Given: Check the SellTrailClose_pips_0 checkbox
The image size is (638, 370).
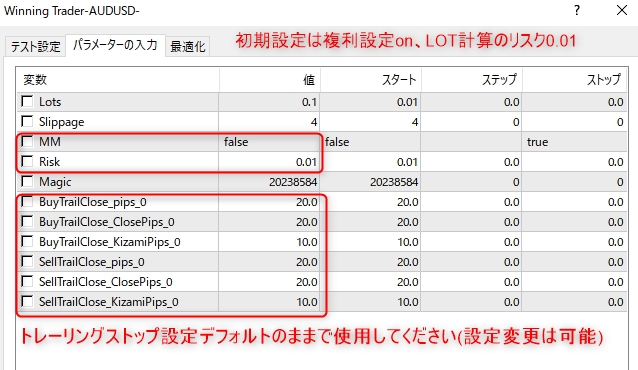Looking at the screenshot, I should 27,261.
